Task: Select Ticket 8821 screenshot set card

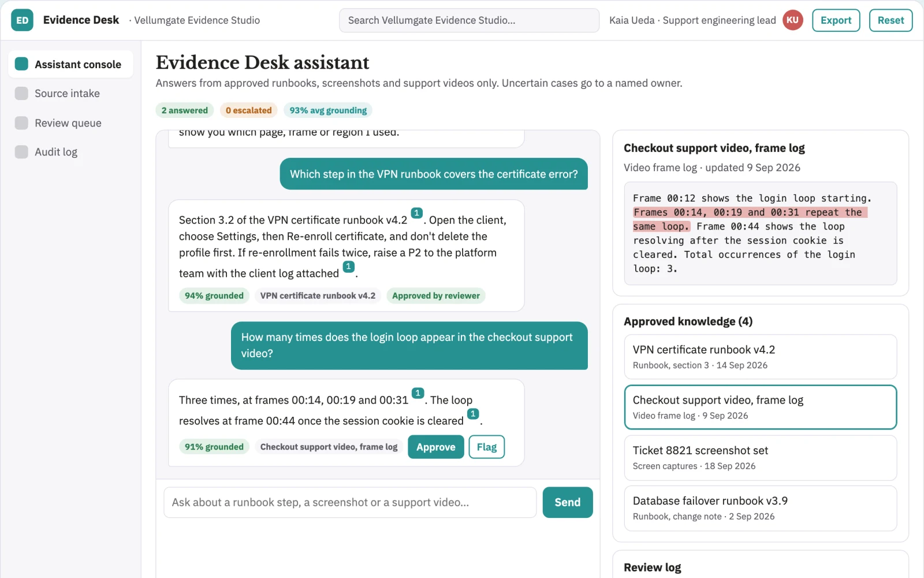Action: pos(760,457)
